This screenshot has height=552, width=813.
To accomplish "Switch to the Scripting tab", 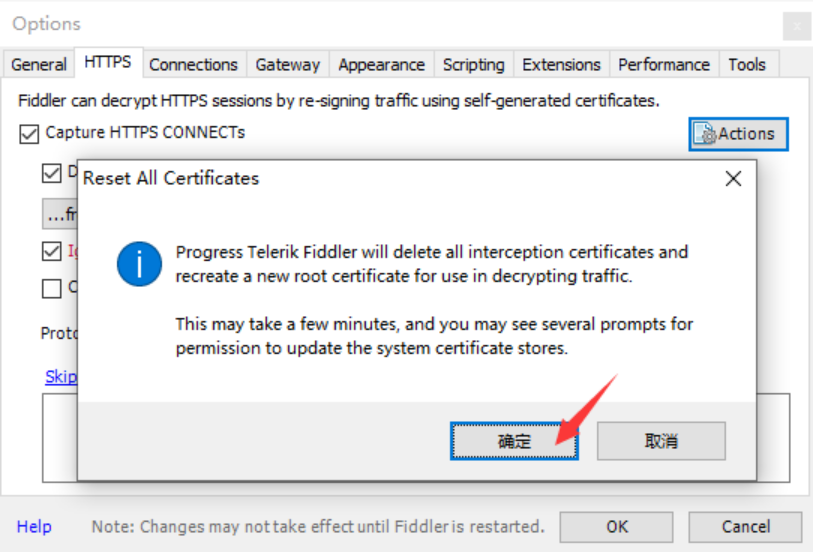I will pyautogui.click(x=473, y=64).
